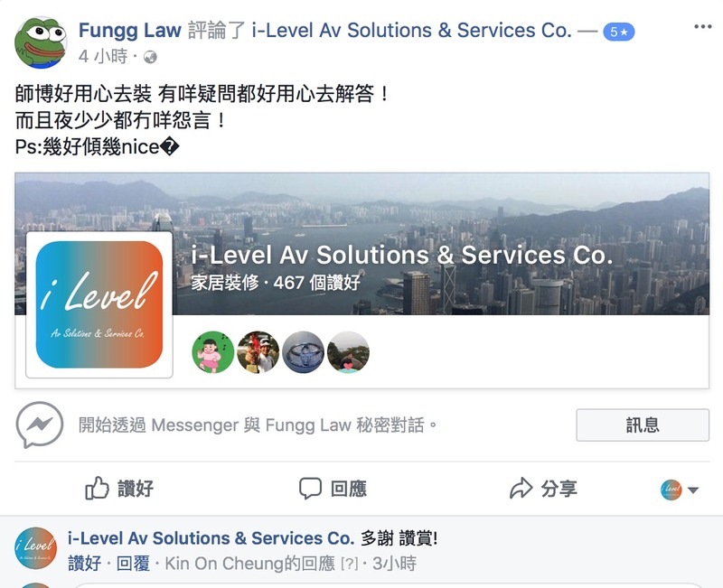Image resolution: width=723 pixels, height=588 pixels.
Task: Click the Messenger chat bubble icon
Action: [40, 425]
